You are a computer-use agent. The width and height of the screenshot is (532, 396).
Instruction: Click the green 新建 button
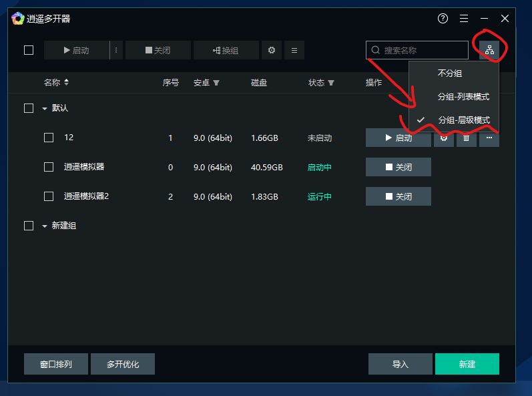[467, 364]
